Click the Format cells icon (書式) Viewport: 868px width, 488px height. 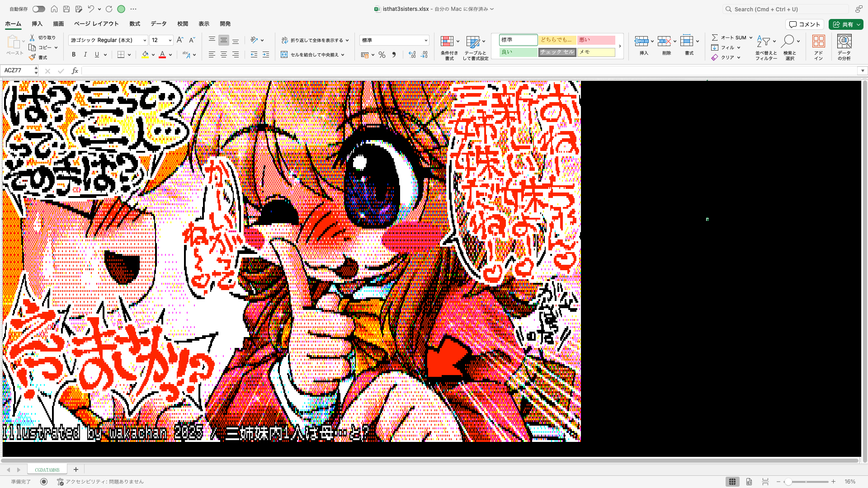(x=687, y=41)
